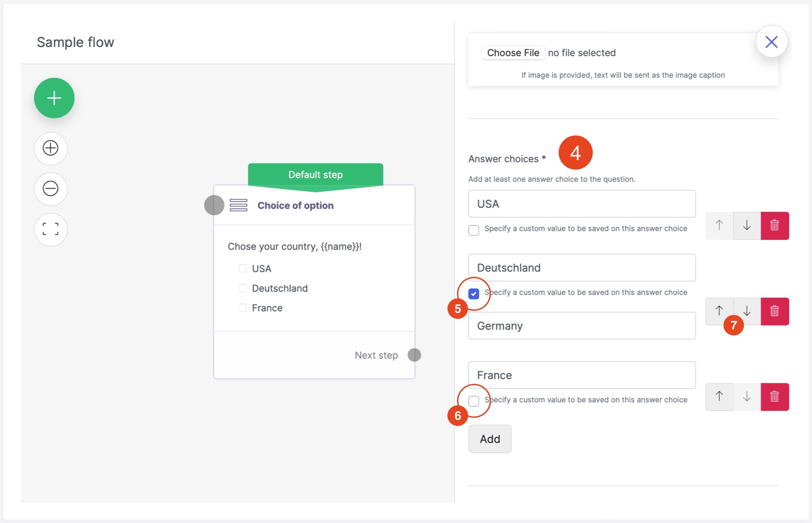The image size is (812, 523).
Task: Uncheck custom value checkbox for Deutschland
Action: click(x=474, y=293)
